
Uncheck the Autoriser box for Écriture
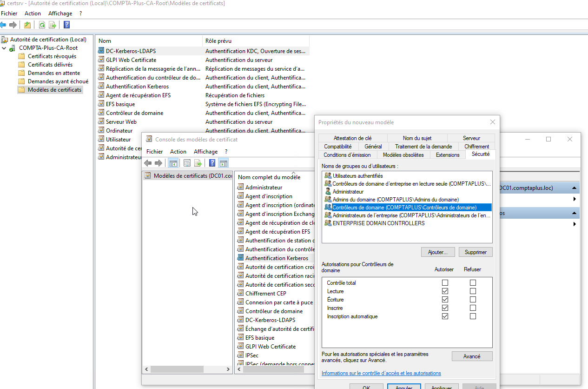coord(445,300)
